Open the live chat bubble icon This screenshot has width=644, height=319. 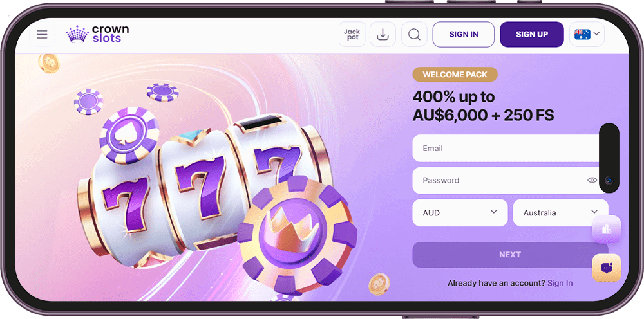[606, 268]
